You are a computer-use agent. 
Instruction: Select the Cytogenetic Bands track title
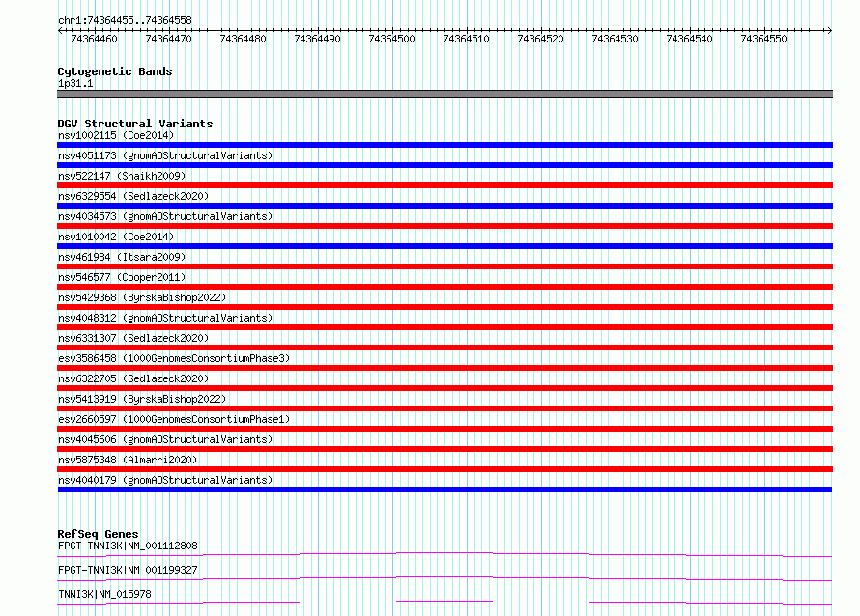[x=115, y=71]
